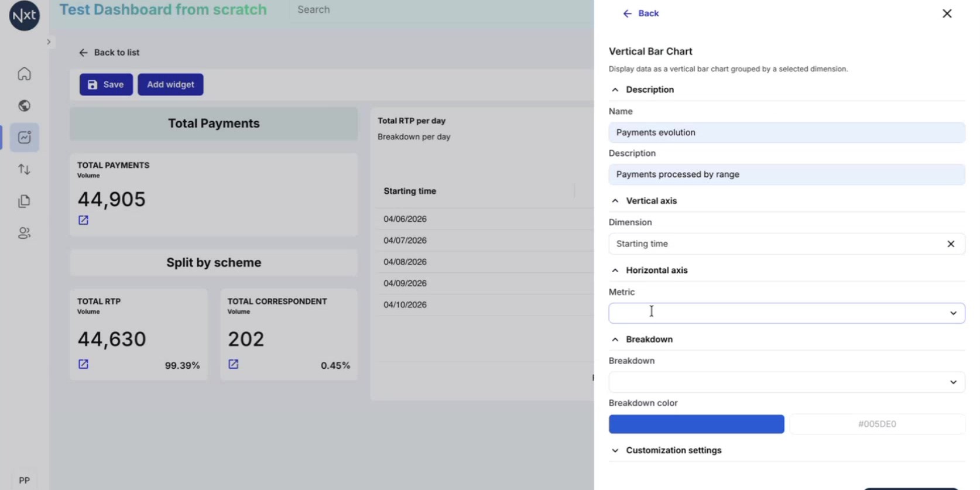Select the 04/08/2026 table row
This screenshot has height=490, width=980.
point(485,262)
